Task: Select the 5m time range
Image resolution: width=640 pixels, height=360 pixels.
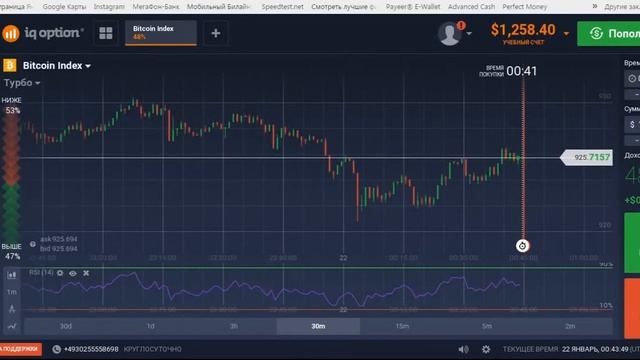Action: (x=487, y=326)
